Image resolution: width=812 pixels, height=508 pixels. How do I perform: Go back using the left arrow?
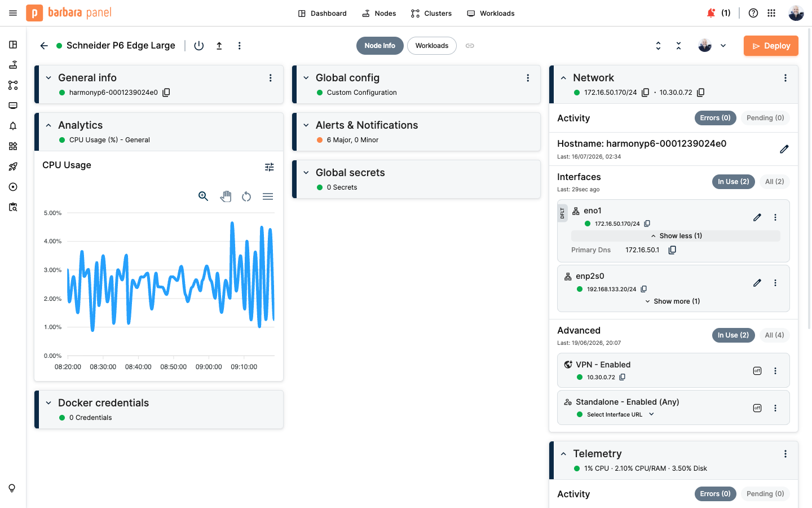(44, 46)
